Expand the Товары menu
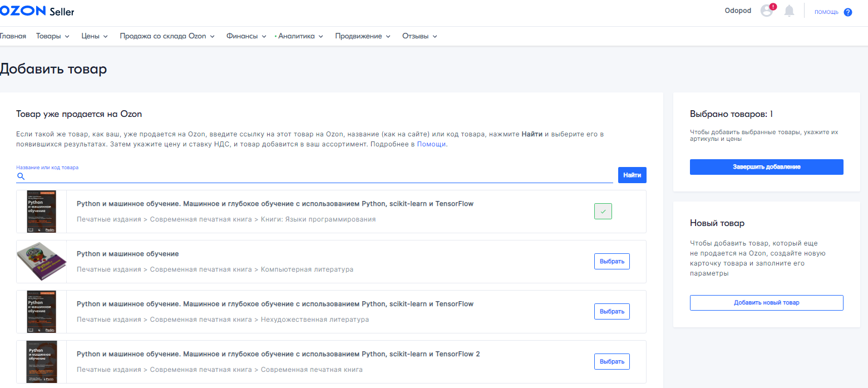The width and height of the screenshot is (868, 388). 53,36
